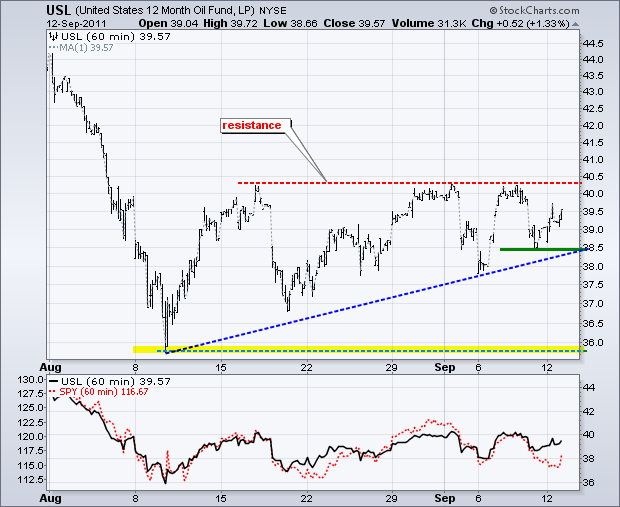Click the 12 date marker on upper axis
Image resolution: width=620 pixels, height=507 pixels.
coord(547,367)
